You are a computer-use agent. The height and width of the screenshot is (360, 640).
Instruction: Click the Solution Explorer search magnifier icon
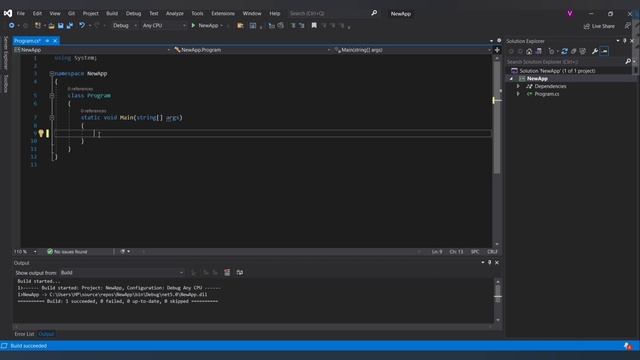point(628,62)
